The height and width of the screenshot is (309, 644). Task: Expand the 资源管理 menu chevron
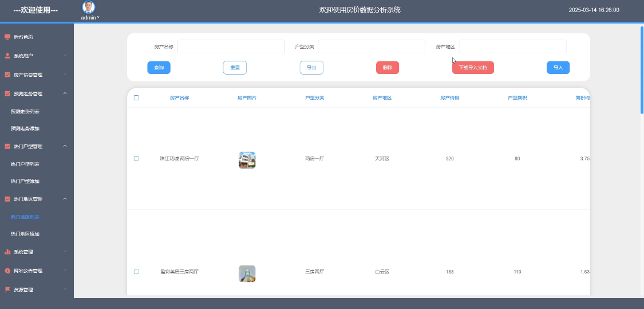tap(65, 290)
